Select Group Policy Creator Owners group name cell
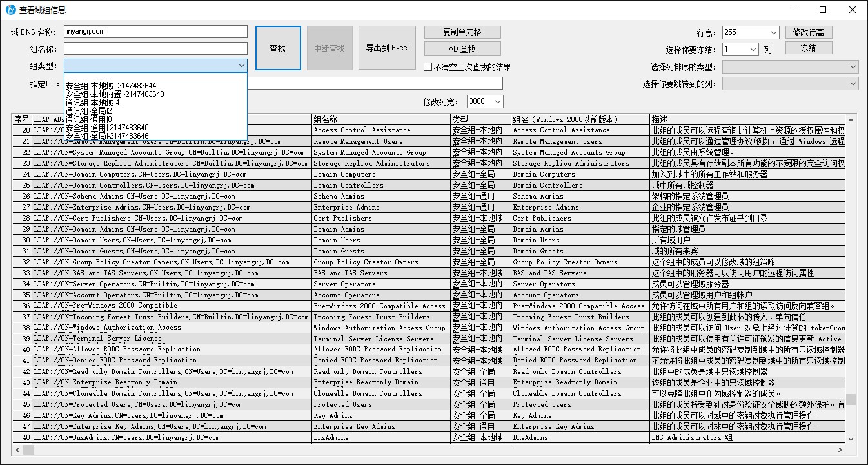The height and width of the screenshot is (465, 868). (x=380, y=262)
